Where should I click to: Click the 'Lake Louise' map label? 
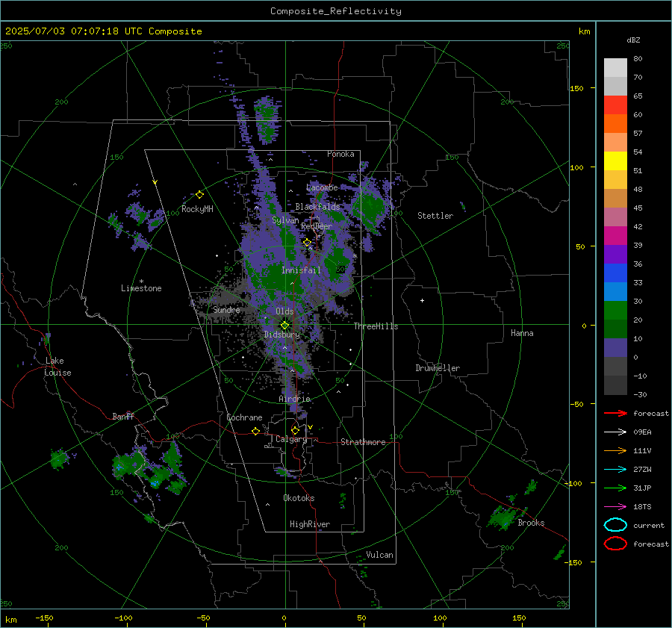pos(57,367)
